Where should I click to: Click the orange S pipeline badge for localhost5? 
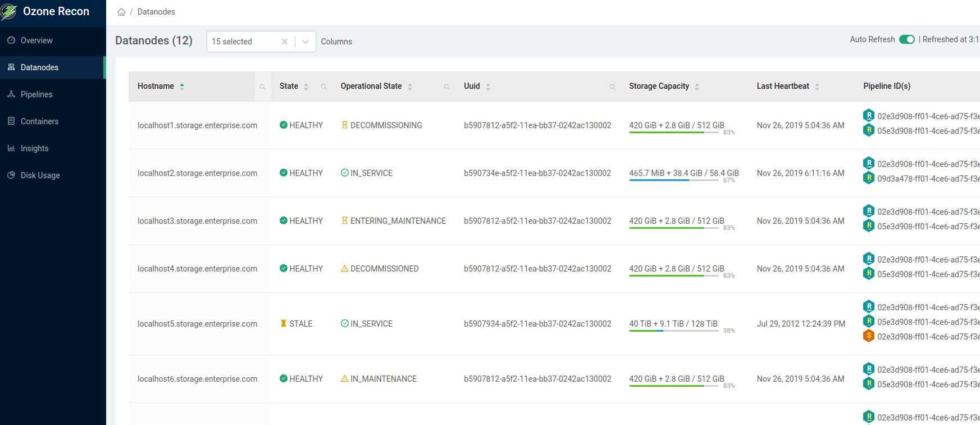869,336
